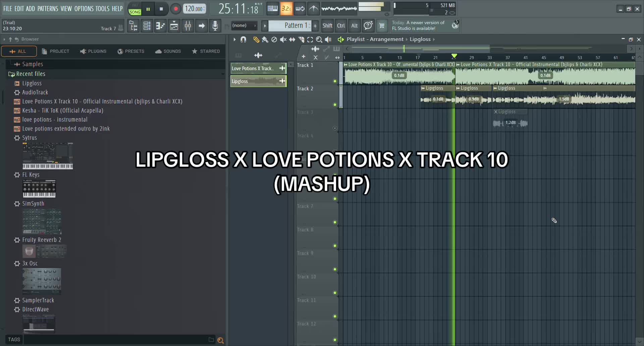Select Fruity Reeverb 2 entry

38,240
